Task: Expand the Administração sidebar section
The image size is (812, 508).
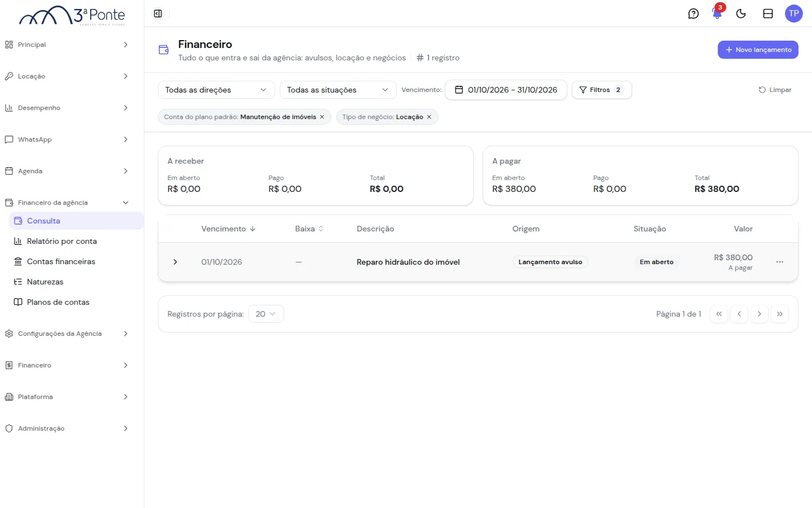Action: coord(67,428)
